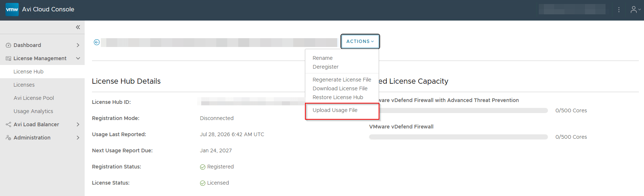Click 'Jul 28, 2026 6:42 AM UTC' value
The image size is (644, 196).
tap(232, 134)
